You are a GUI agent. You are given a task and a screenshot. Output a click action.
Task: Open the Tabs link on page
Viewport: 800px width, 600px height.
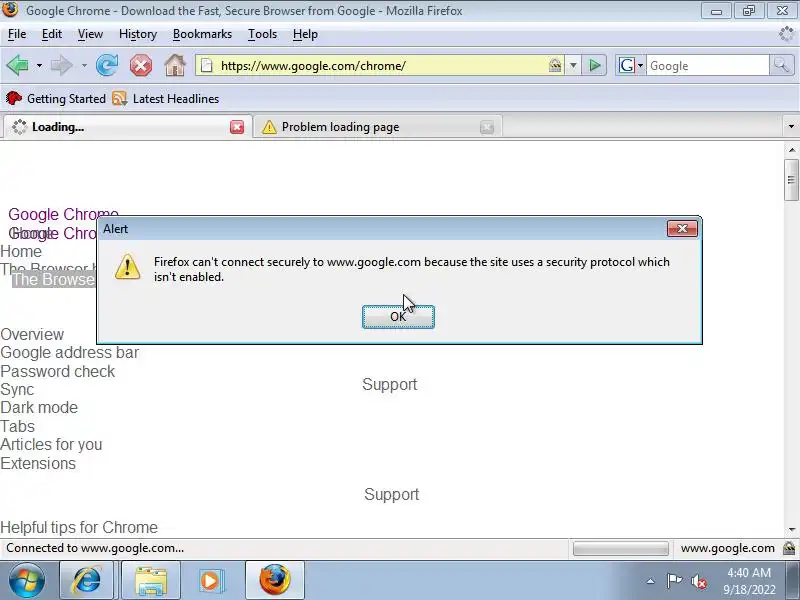tap(17, 427)
